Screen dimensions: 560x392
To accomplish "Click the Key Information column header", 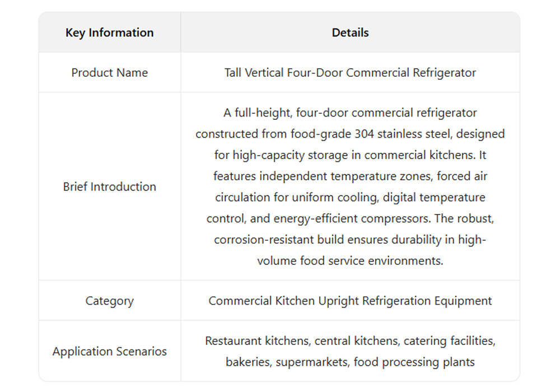I will [x=109, y=32].
